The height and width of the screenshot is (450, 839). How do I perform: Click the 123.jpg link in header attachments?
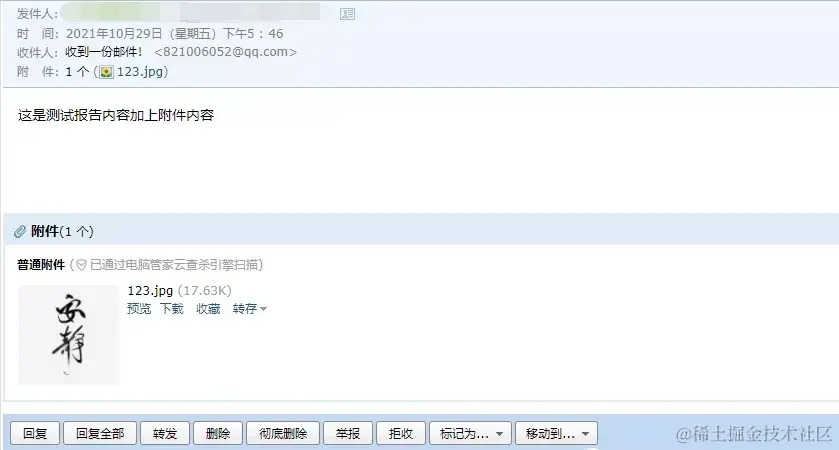[x=140, y=72]
